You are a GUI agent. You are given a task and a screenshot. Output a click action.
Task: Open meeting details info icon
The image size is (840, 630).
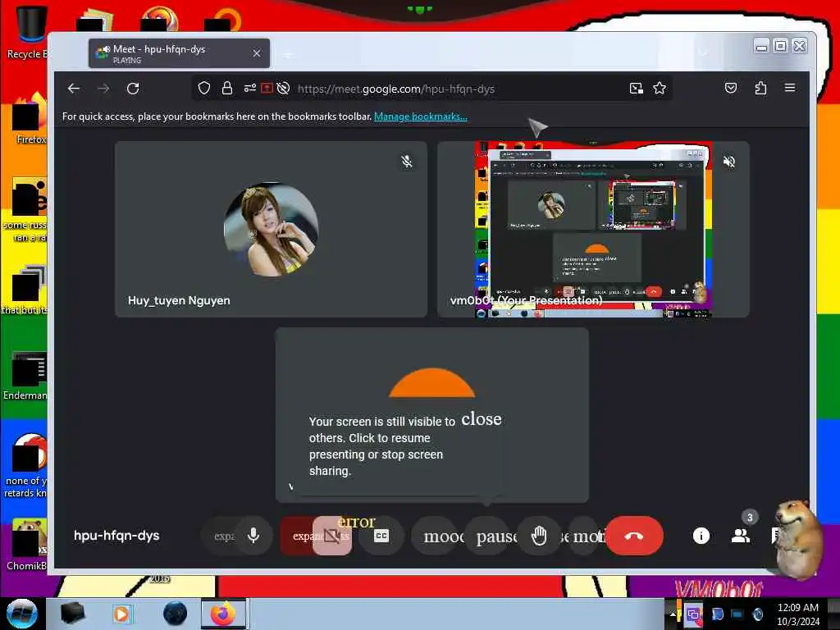click(701, 536)
